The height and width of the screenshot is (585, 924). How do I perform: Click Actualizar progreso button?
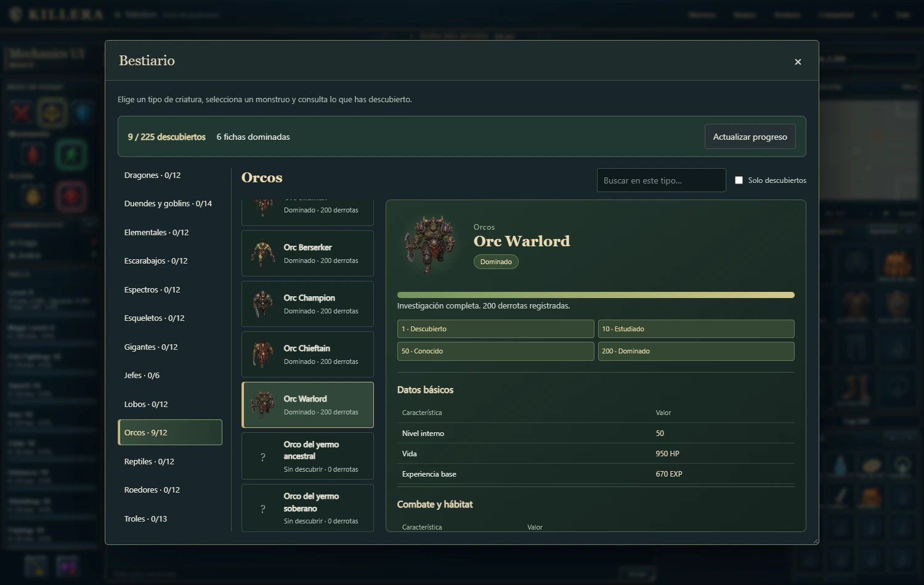[750, 137]
